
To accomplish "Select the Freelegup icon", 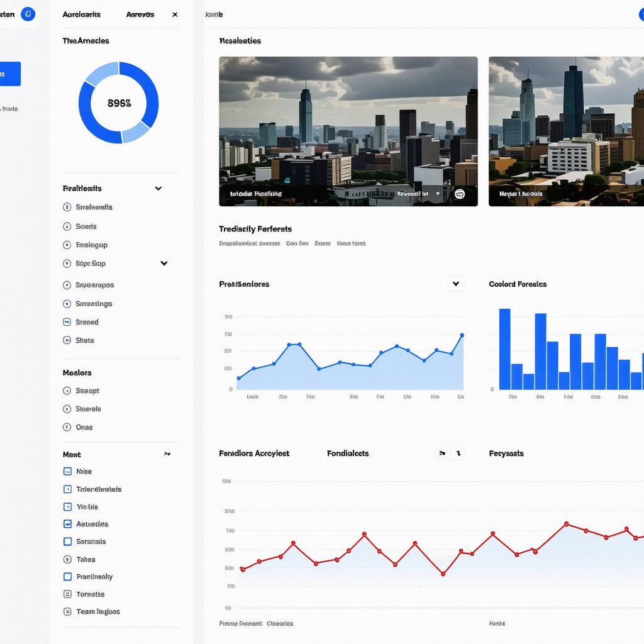I will point(67,245).
